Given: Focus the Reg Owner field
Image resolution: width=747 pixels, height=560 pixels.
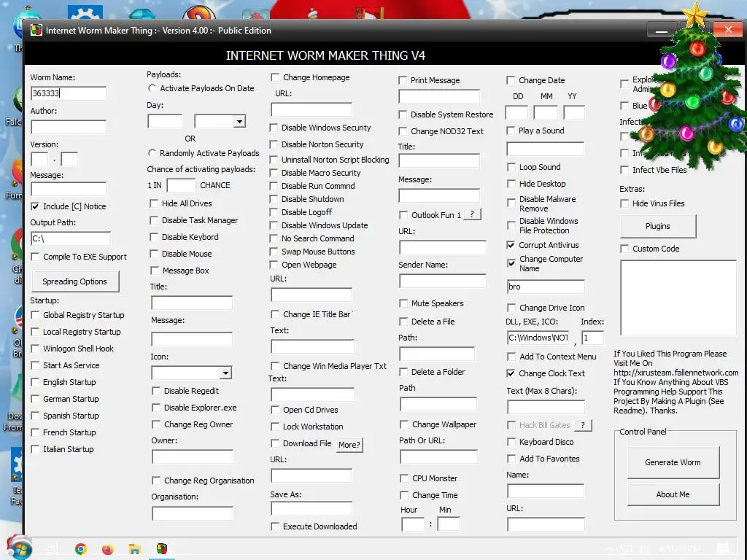Looking at the screenshot, I should (193, 456).
